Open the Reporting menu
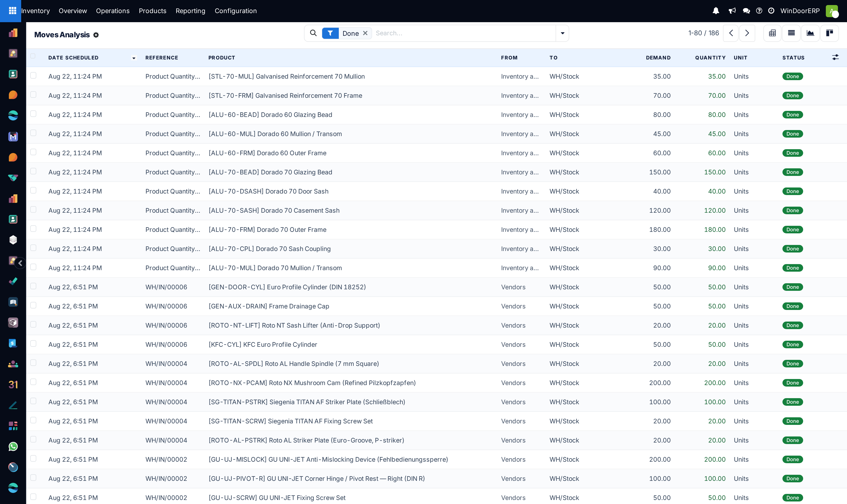The image size is (847, 504). (x=190, y=11)
